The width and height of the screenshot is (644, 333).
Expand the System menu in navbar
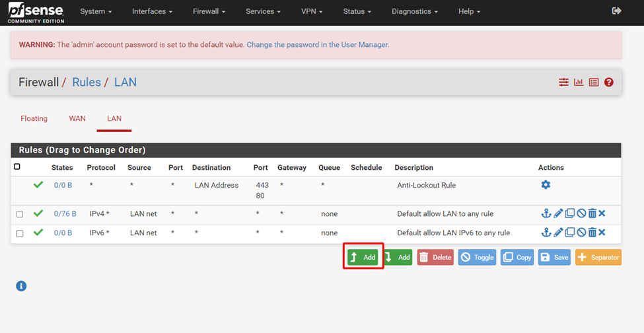(x=96, y=12)
